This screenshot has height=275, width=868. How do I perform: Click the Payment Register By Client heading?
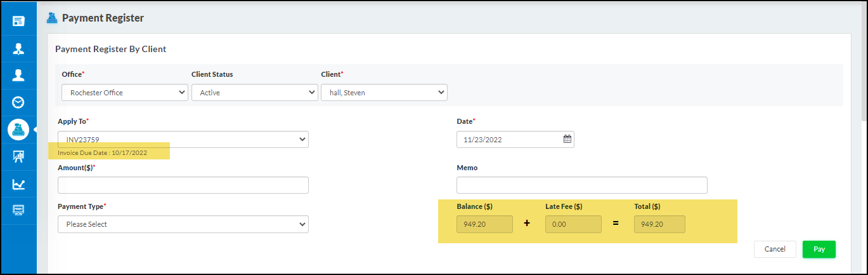point(111,49)
